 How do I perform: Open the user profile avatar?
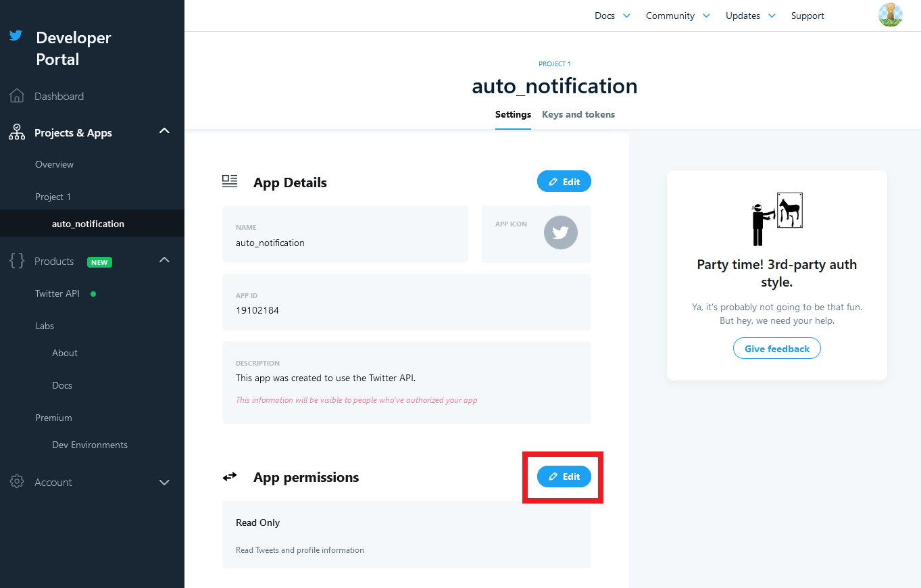[891, 15]
